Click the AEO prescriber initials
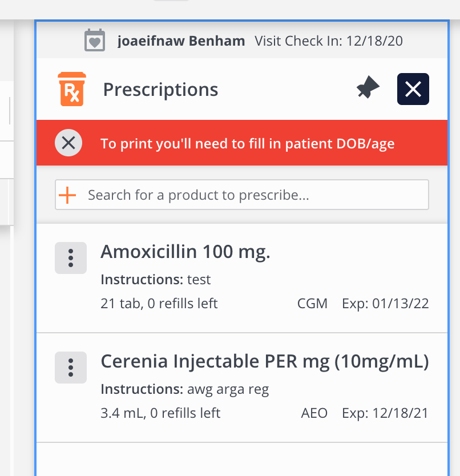 [x=314, y=413]
